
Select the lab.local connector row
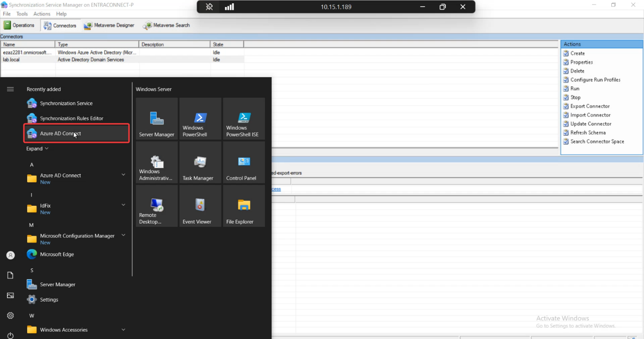tap(122, 60)
